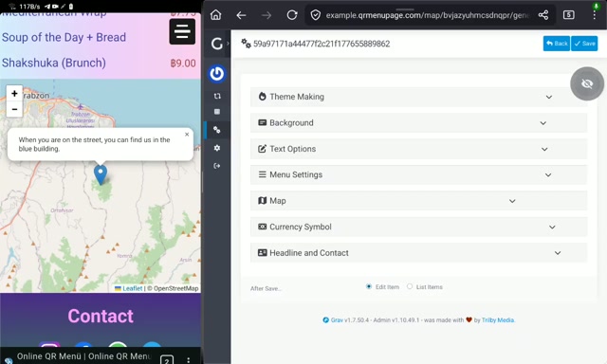Go to browser home page
This screenshot has height=364, width=607.
(215, 15)
